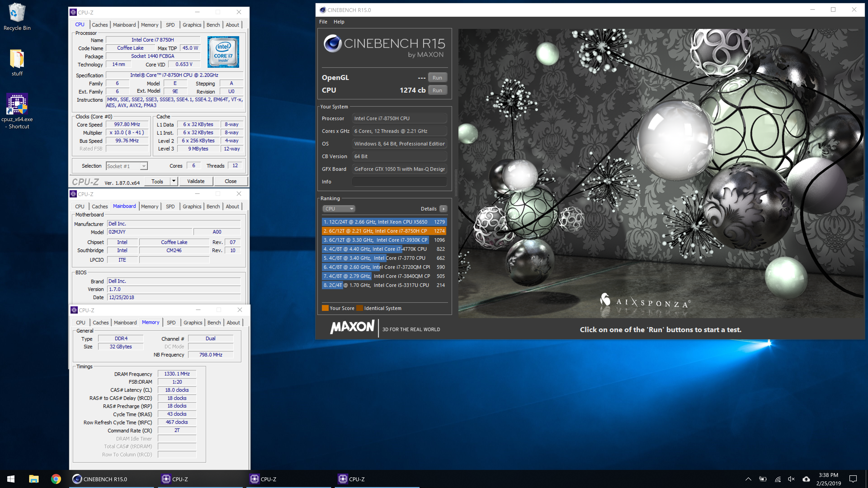Open Bench tab in top CPU-Z window
This screenshot has width=868, height=488.
(x=213, y=25)
